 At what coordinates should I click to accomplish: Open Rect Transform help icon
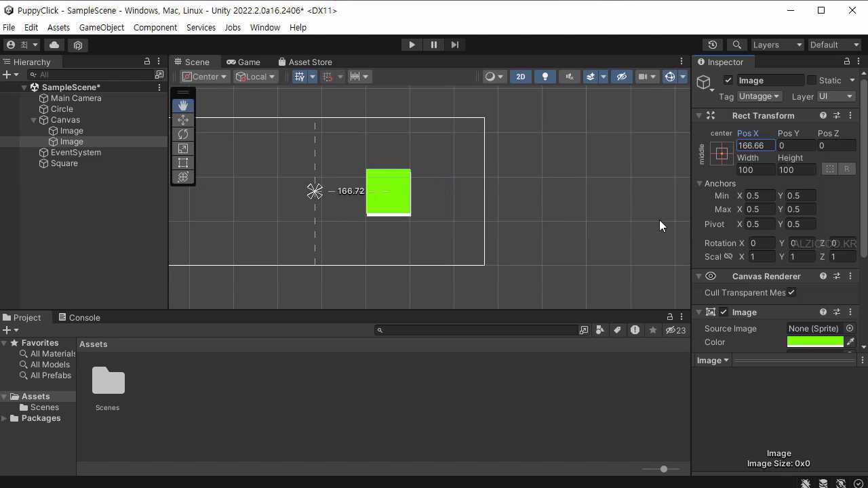click(x=823, y=116)
